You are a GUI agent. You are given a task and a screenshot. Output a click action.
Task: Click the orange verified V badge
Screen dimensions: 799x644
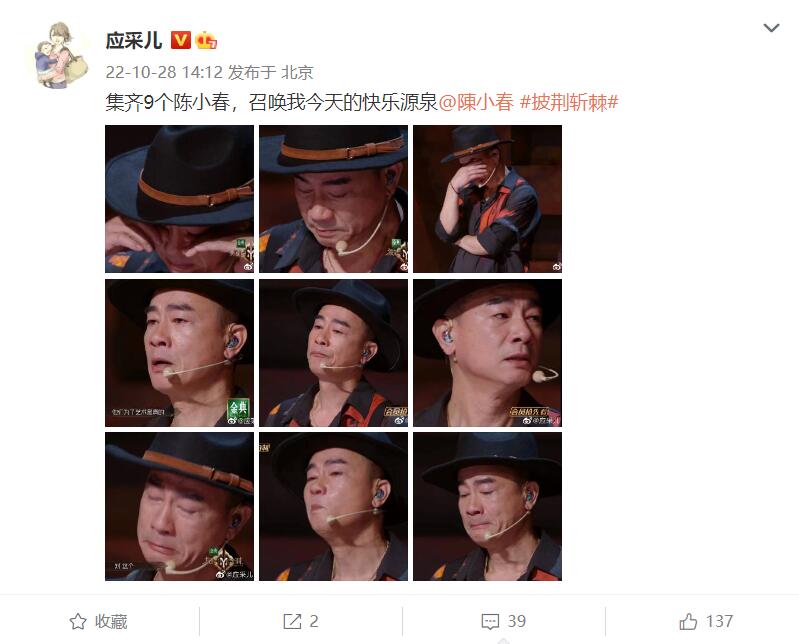pos(180,40)
